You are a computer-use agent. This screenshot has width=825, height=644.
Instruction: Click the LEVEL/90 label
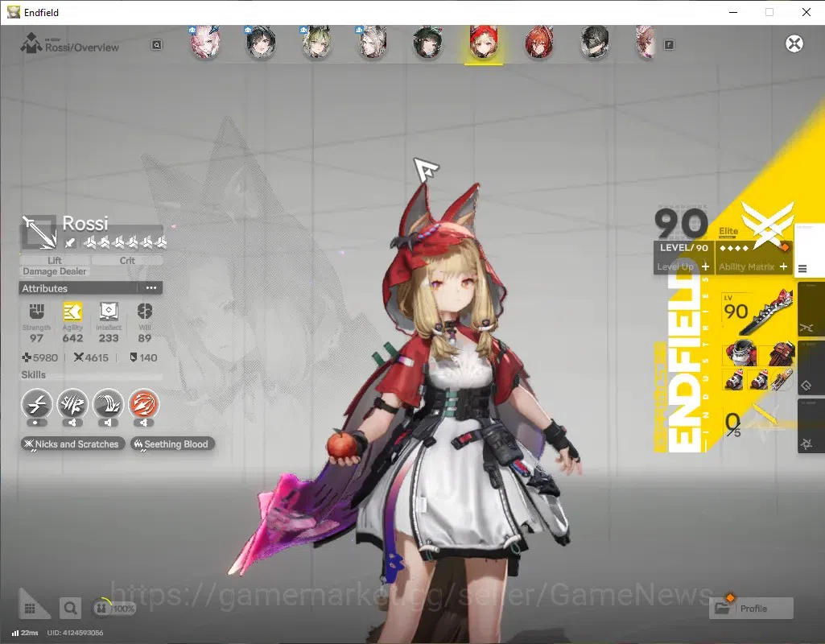tap(684, 248)
